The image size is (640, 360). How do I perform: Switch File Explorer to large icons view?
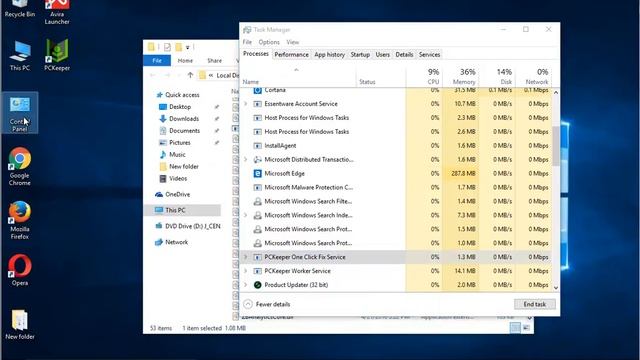tap(527, 327)
